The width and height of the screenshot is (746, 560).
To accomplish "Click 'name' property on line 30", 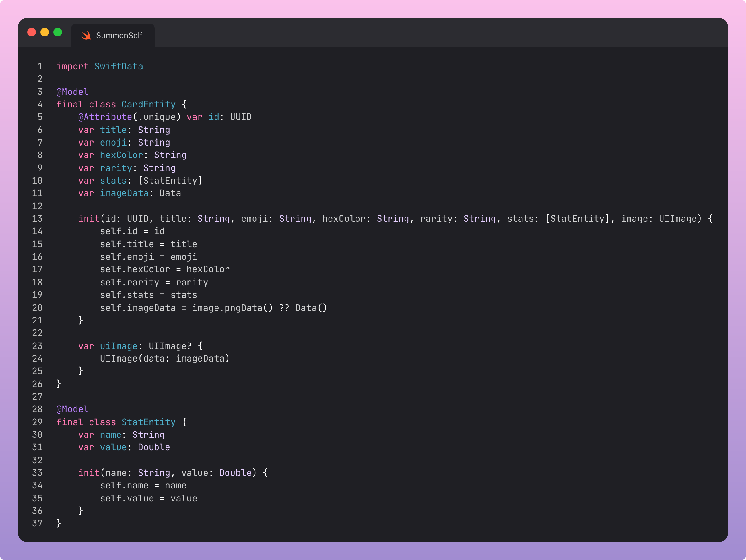I will pos(111,435).
